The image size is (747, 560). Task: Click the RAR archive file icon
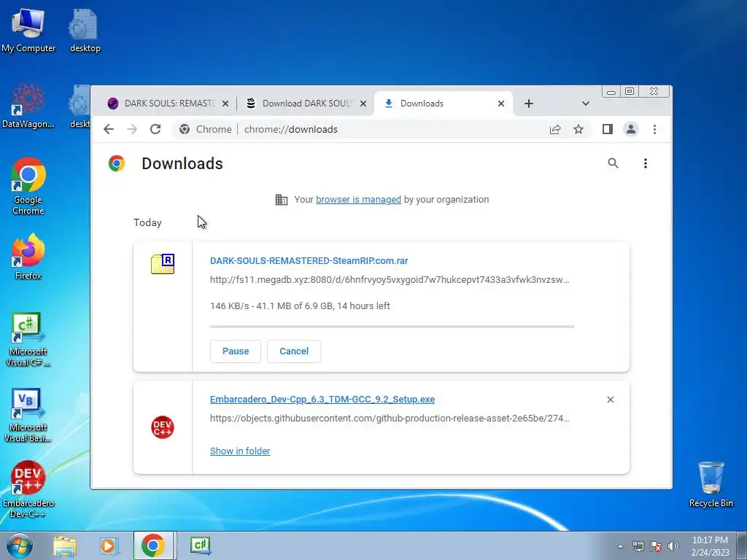pyautogui.click(x=163, y=264)
